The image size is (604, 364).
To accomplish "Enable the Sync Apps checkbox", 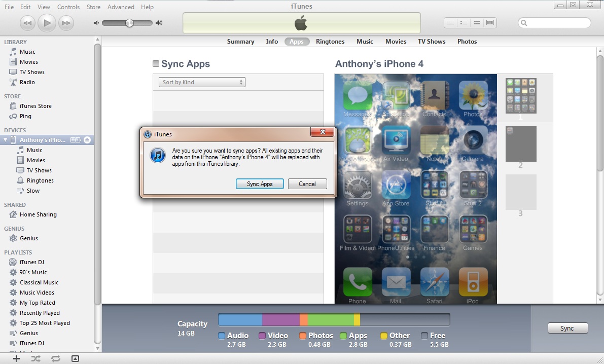I will coord(156,64).
